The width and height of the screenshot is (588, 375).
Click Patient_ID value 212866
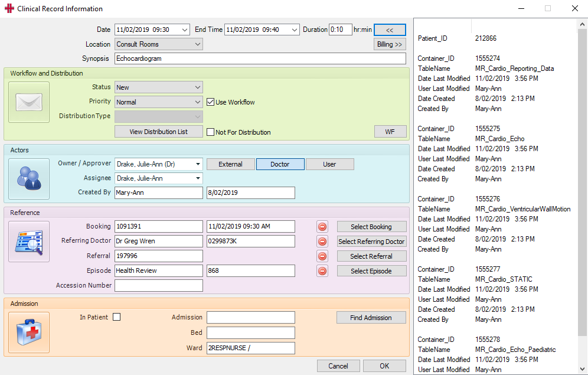486,38
